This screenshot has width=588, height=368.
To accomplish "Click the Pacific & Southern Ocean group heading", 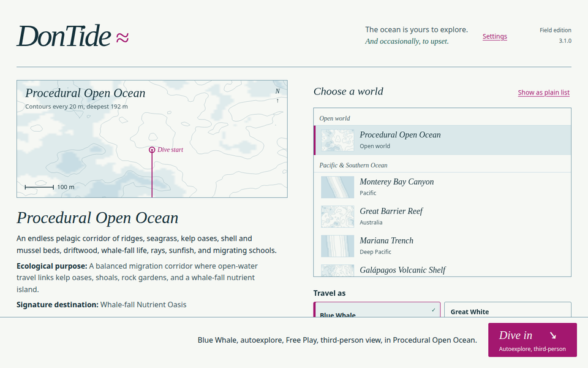I will (353, 165).
